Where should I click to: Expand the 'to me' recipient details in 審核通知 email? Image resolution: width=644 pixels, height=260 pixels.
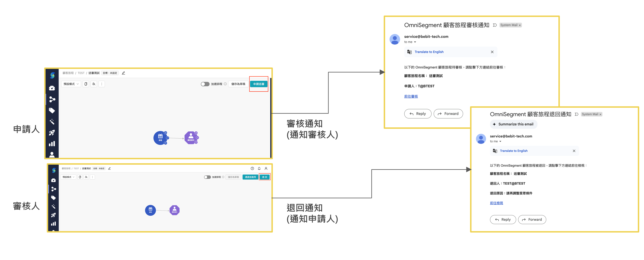pyautogui.click(x=410, y=42)
